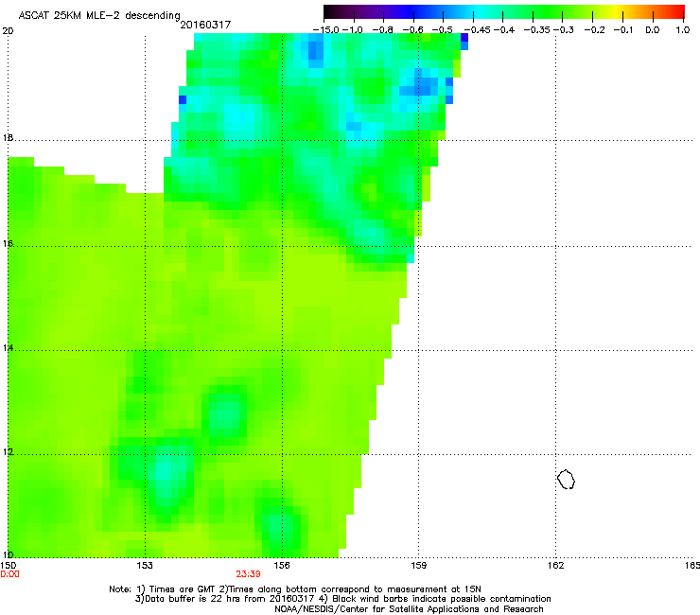Click the color bar label '-0.6'
This screenshot has width=700, height=615.
click(x=413, y=30)
